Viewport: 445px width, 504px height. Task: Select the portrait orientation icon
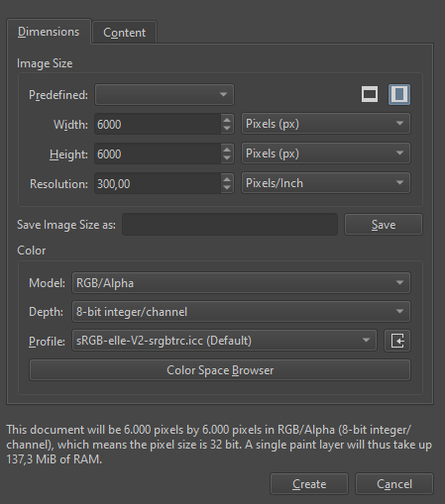pyautogui.click(x=399, y=94)
